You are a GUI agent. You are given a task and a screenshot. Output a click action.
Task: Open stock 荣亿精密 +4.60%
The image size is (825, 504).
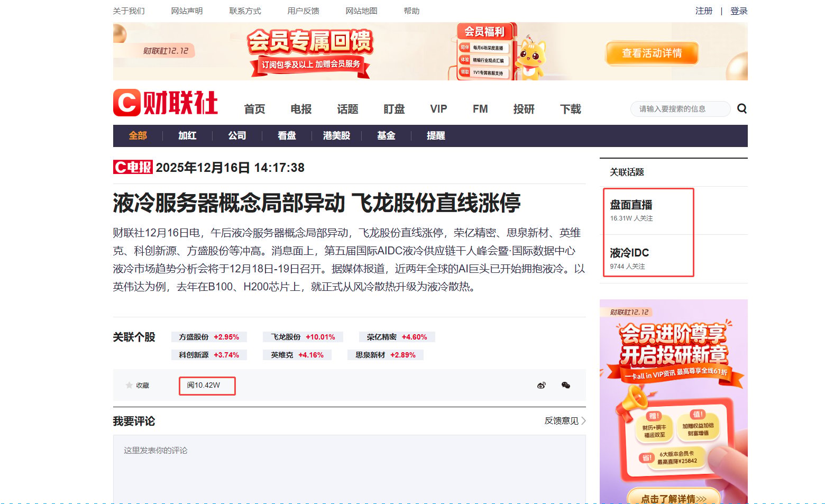[397, 337]
